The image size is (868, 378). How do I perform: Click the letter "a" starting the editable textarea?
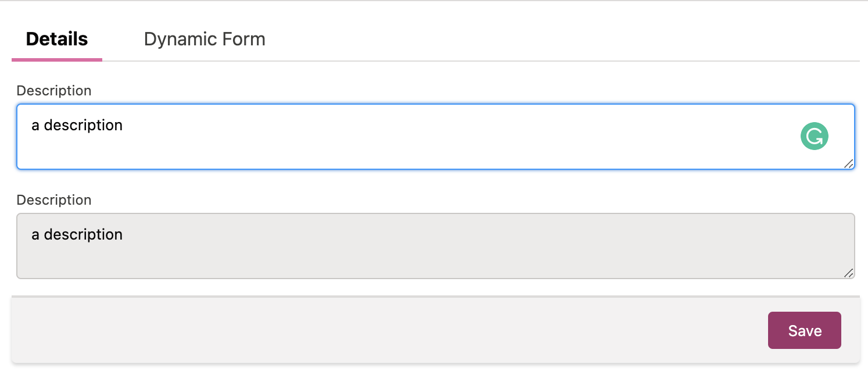coord(35,126)
